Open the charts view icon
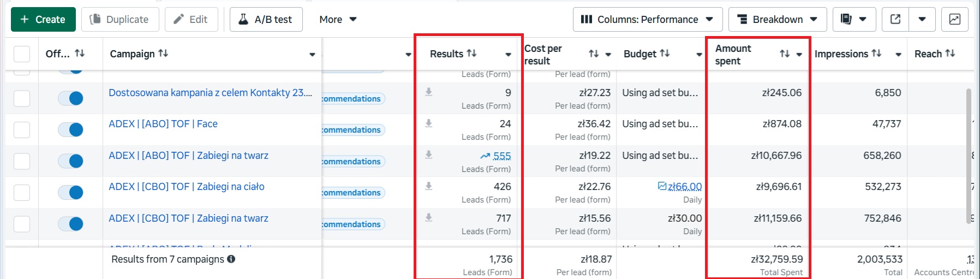 [954, 20]
